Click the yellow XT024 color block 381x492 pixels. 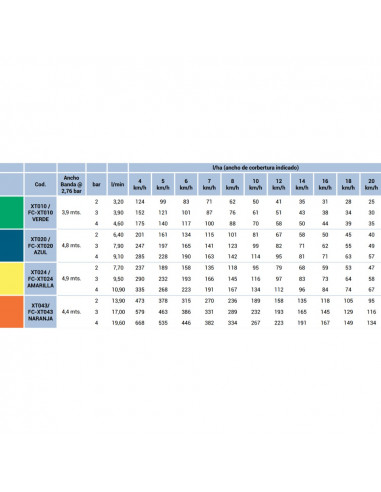(12, 278)
